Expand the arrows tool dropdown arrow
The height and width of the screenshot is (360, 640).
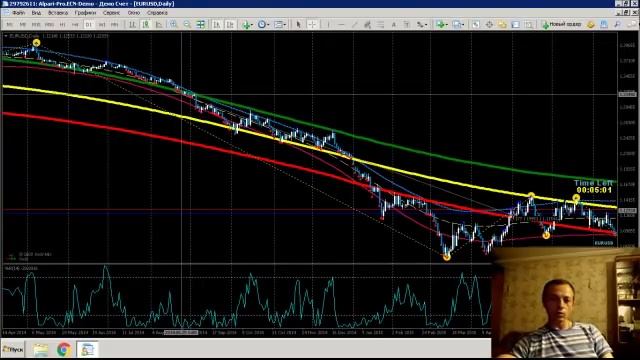[x=426, y=25]
